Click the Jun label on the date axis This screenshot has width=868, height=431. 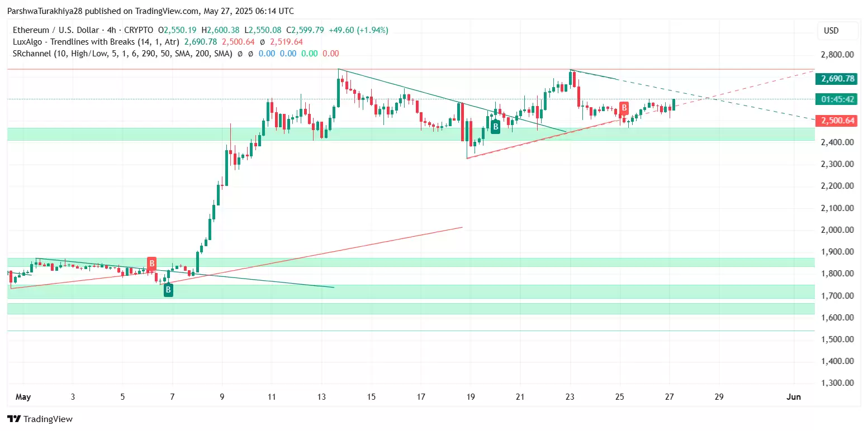(794, 397)
